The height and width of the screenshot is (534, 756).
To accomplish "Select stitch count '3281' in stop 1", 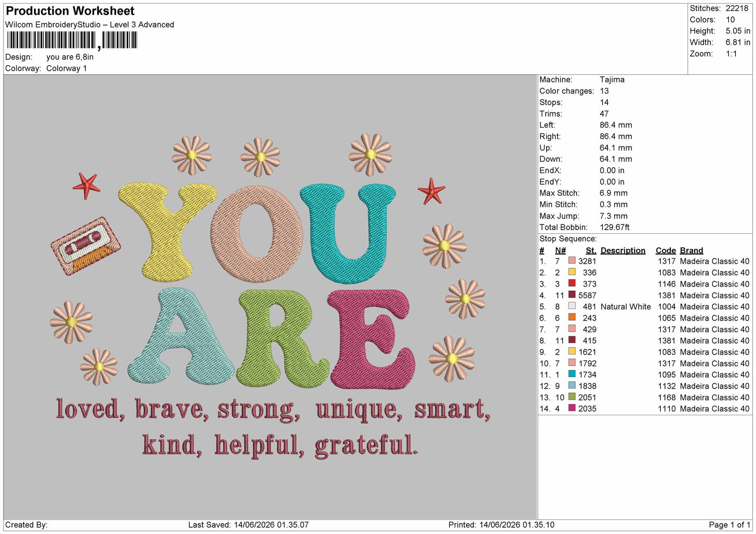I will pos(588,261).
